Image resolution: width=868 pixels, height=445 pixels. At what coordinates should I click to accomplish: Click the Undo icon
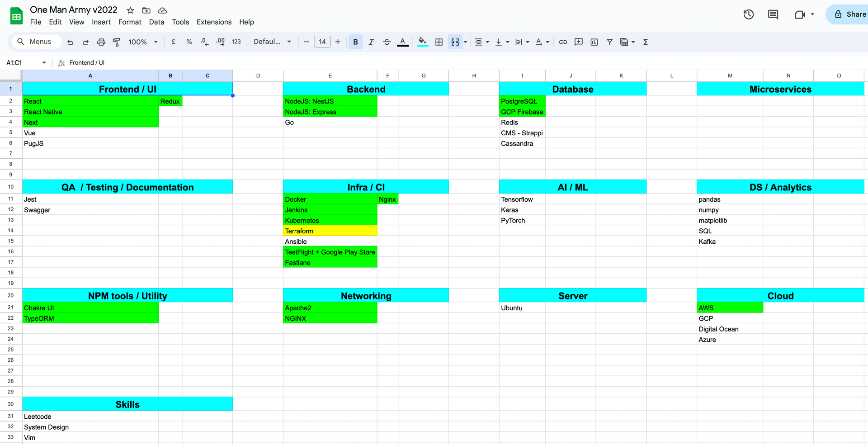tap(70, 42)
